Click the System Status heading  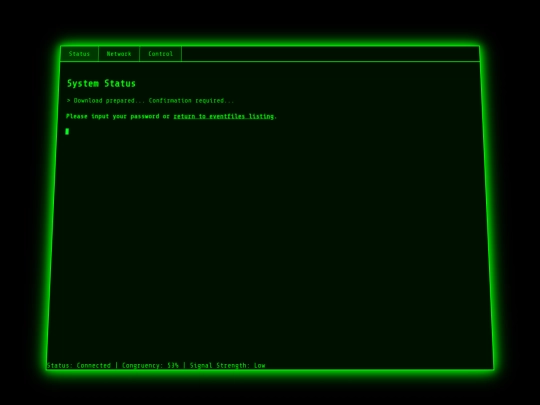coord(101,83)
